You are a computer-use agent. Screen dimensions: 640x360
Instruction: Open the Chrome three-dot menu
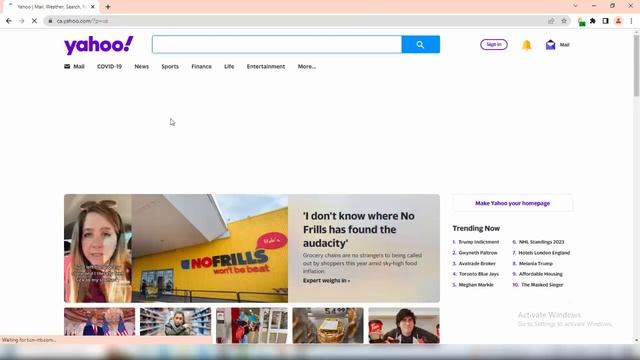coord(631,21)
